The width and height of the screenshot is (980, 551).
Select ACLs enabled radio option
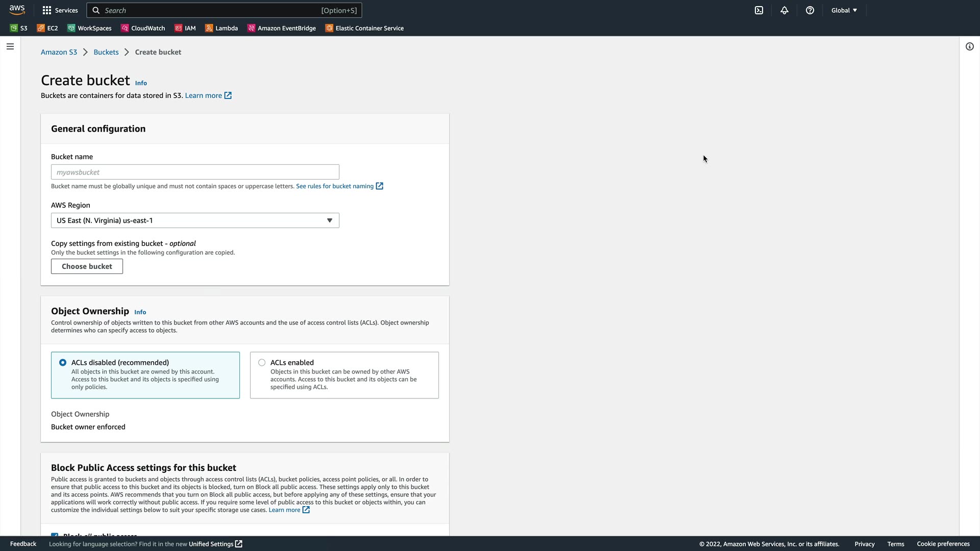pos(262,363)
